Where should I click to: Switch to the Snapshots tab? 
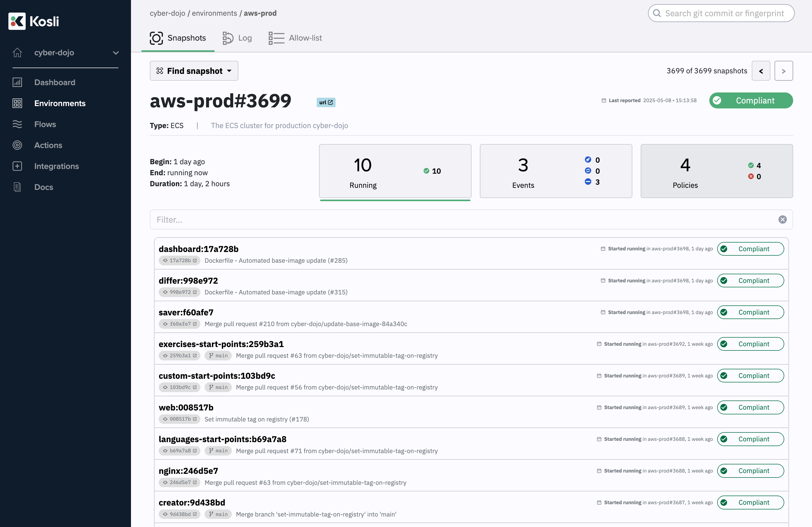click(178, 38)
